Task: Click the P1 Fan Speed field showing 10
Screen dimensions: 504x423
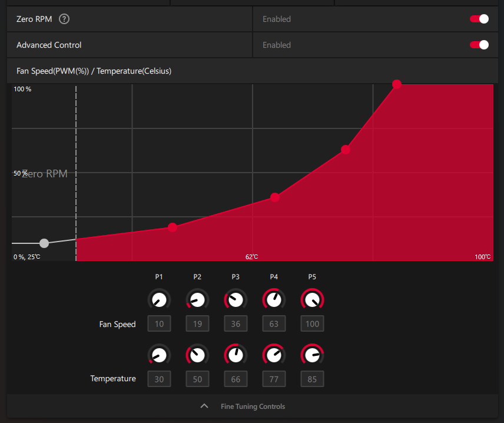Action: [x=159, y=323]
